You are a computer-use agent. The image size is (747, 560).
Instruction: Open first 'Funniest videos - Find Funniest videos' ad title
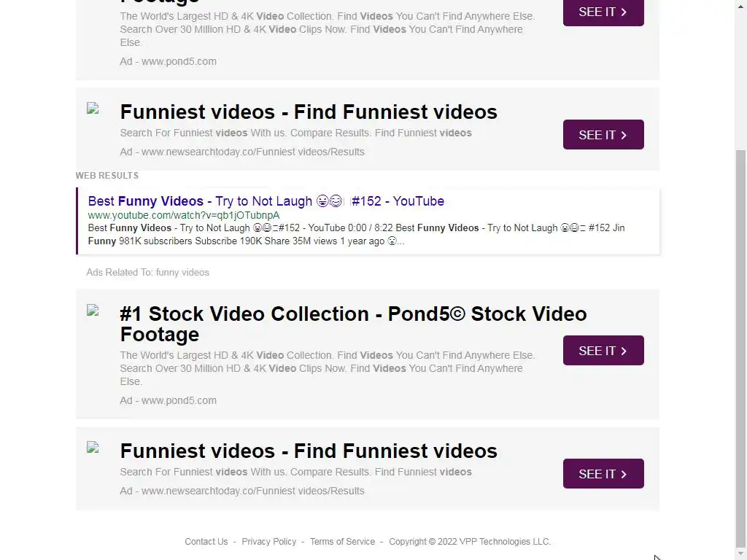coord(309,112)
